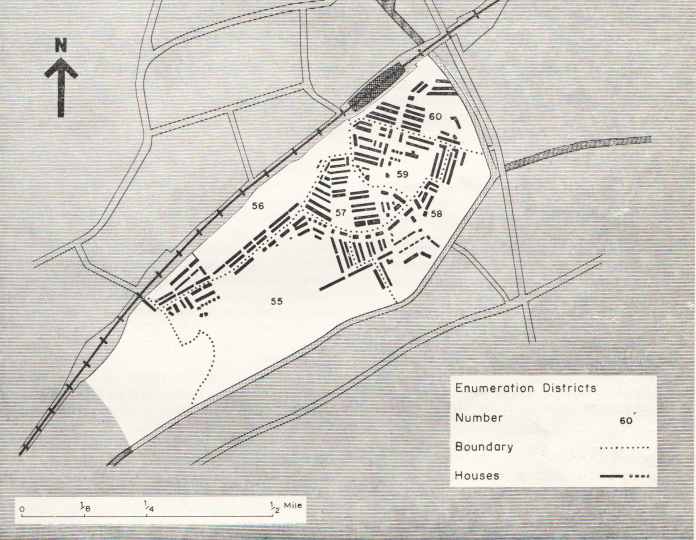
Task: Click the sample number 60 in legend
Action: [x=628, y=418]
